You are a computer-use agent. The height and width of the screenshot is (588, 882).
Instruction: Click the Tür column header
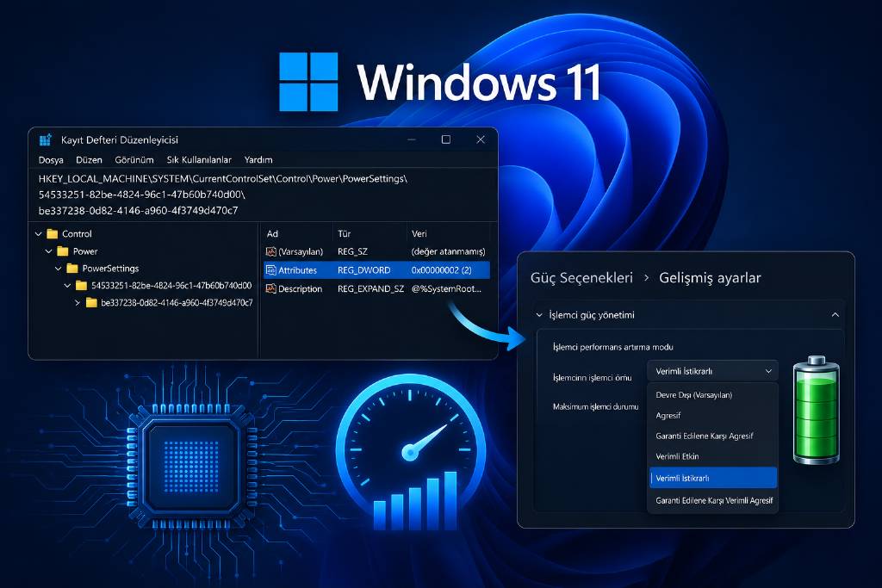pyautogui.click(x=344, y=234)
